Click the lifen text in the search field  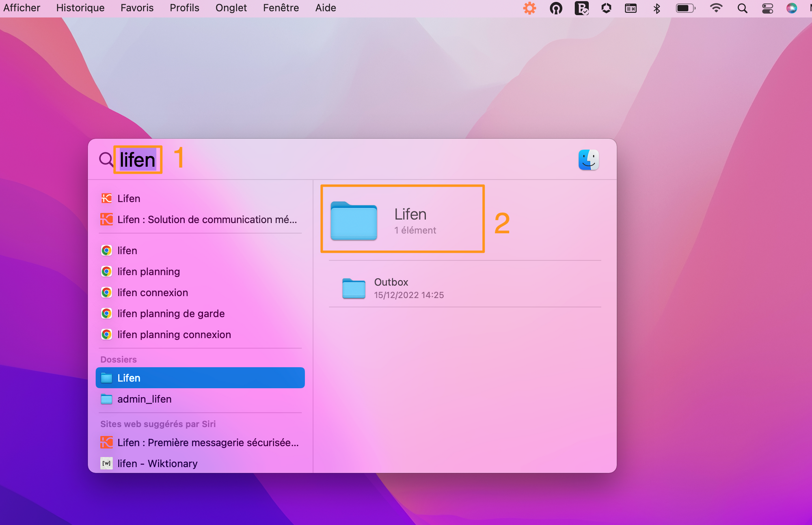[138, 160]
